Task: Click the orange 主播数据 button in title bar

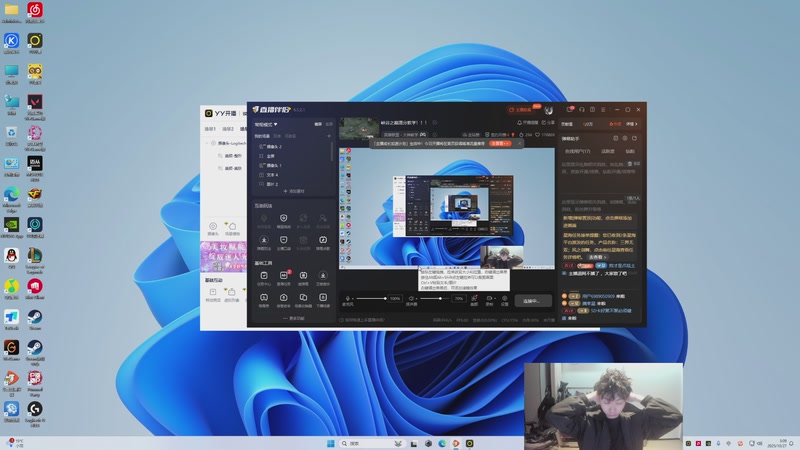Action: tap(521, 110)
